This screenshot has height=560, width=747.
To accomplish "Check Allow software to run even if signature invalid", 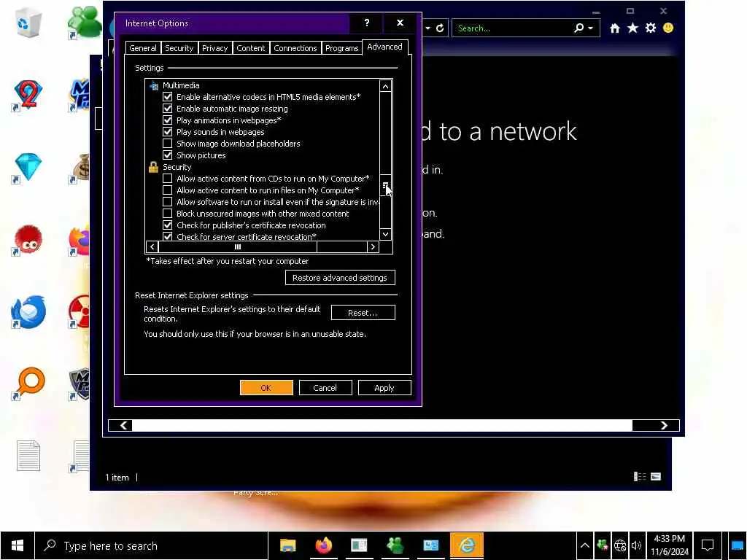I will 167,202.
